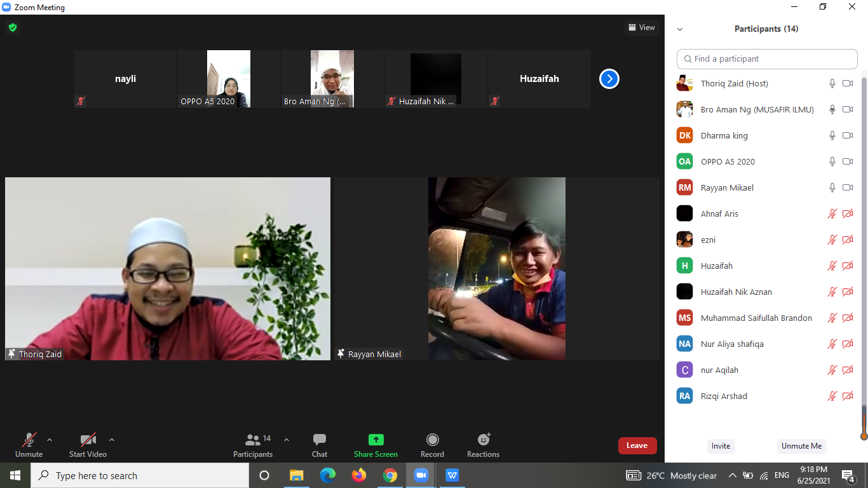Open the Chat panel
Image resolution: width=868 pixels, height=488 pixels.
coord(320,440)
